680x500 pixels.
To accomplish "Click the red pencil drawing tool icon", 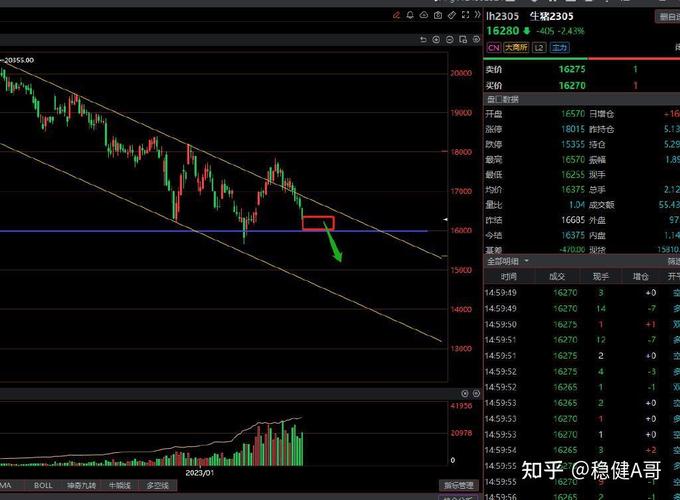I will click(396, 15).
